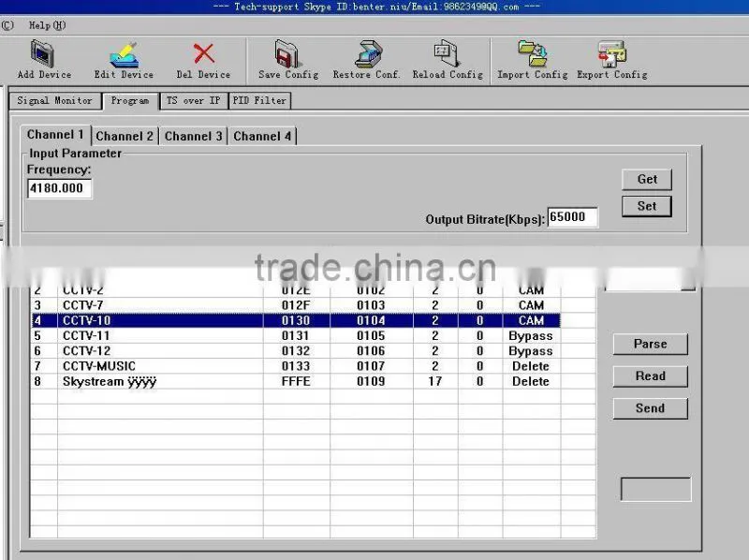Click the 17 cell in Skystream row
The image size is (749, 560).
tap(435, 381)
